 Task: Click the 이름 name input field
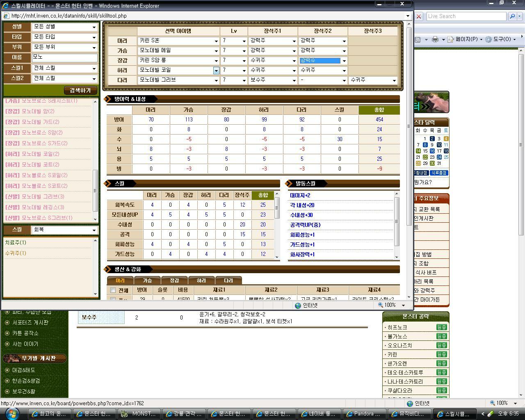click(x=64, y=57)
